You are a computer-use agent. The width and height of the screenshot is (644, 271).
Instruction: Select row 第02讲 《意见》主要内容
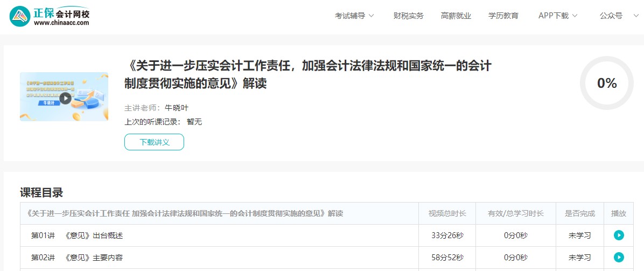point(327,258)
